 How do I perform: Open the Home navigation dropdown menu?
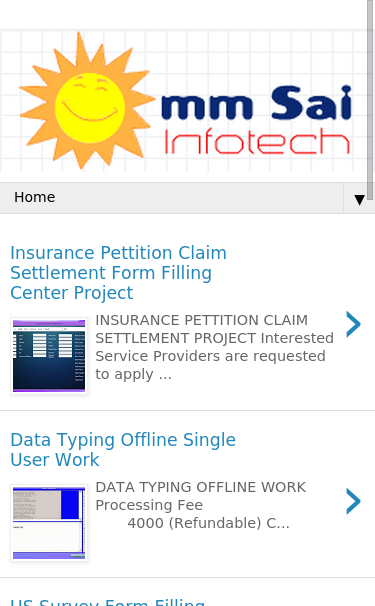[x=188, y=198]
